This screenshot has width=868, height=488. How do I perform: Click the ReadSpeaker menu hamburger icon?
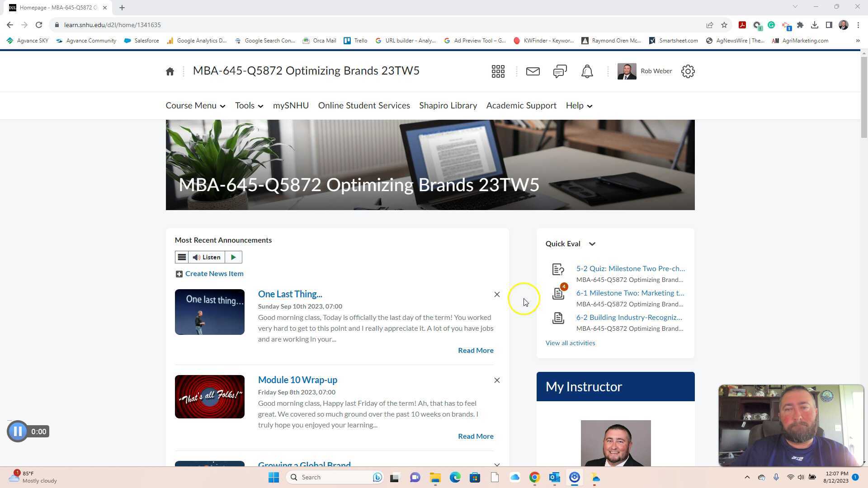(x=182, y=257)
